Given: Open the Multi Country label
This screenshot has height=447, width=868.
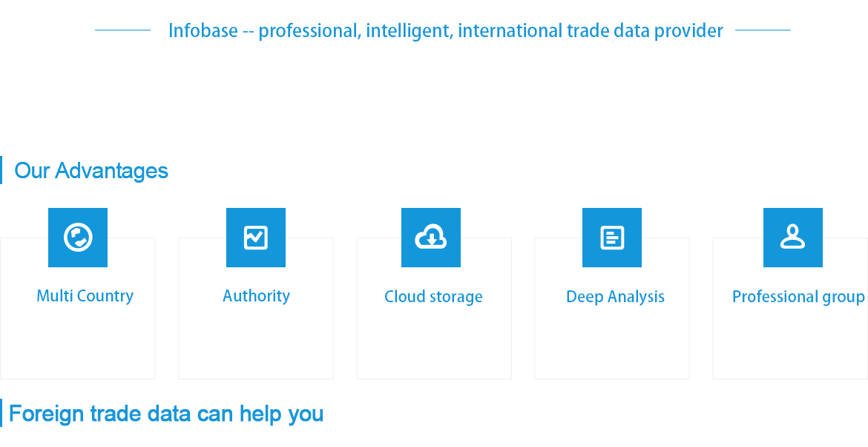Looking at the screenshot, I should point(85,296).
